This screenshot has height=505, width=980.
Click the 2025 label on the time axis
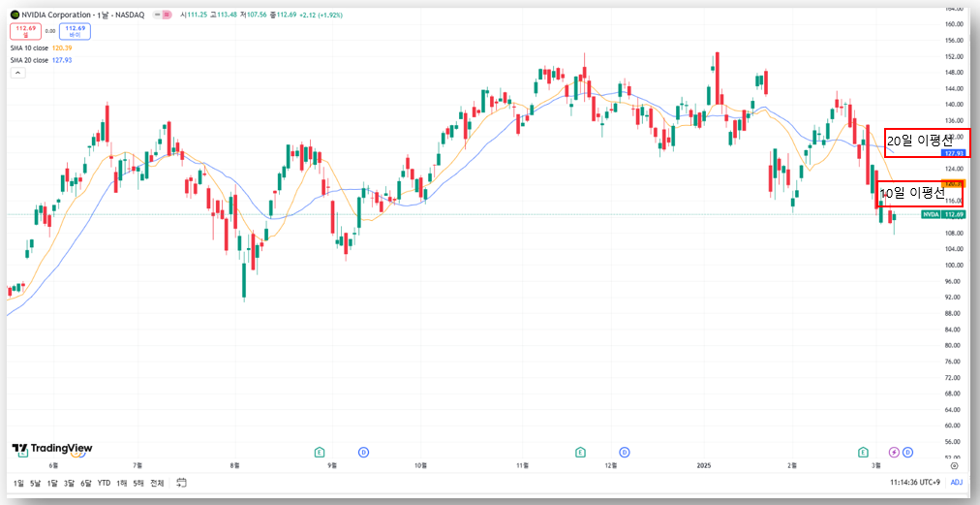(704, 465)
